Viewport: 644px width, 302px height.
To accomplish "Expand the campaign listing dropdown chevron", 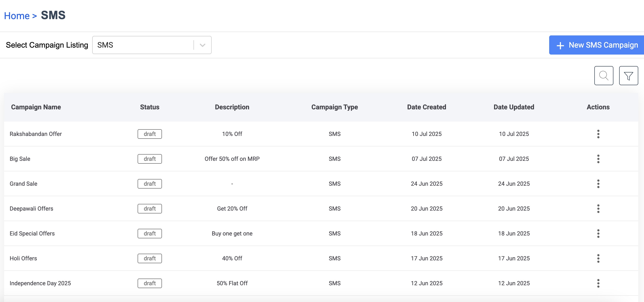I will point(203,45).
